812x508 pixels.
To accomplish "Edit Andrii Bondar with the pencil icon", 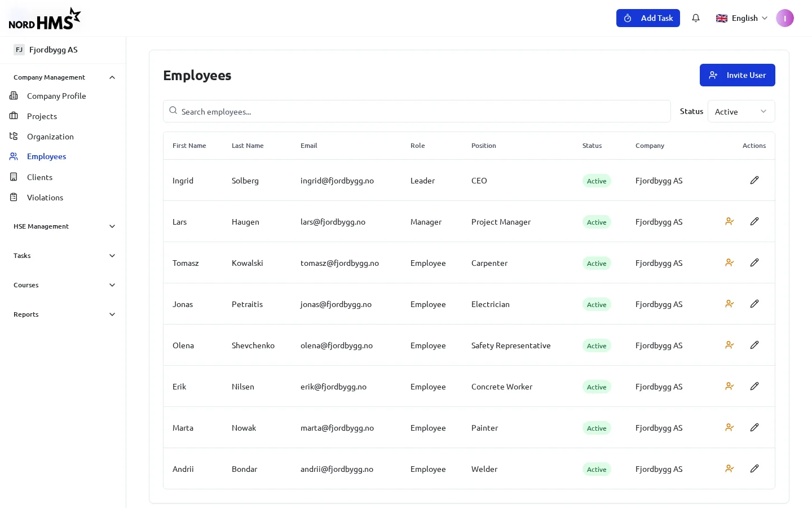I will (x=754, y=468).
